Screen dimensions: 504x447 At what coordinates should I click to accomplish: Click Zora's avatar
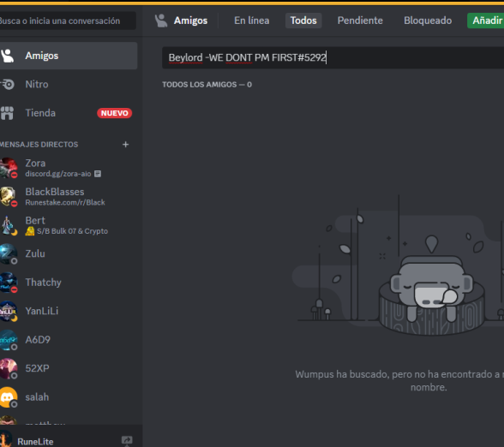[9, 168]
